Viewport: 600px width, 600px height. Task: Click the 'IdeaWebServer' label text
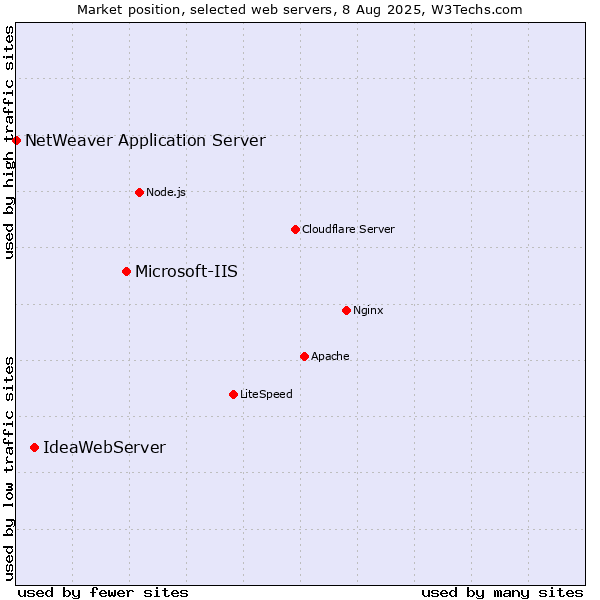pos(104,447)
